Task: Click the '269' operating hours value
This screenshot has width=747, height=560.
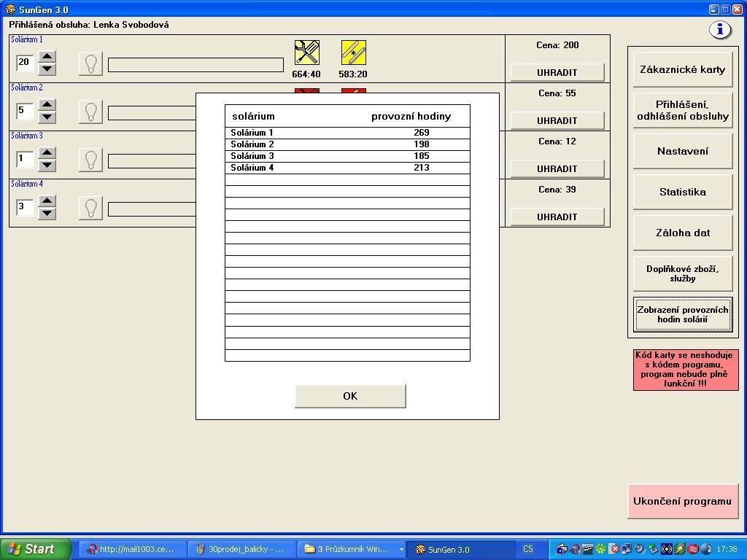Action: (422, 133)
